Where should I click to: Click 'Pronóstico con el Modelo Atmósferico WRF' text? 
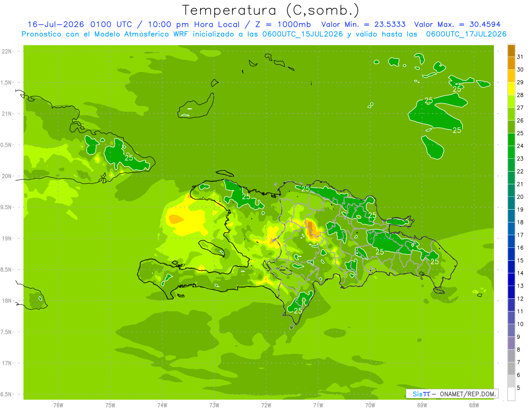pos(106,34)
